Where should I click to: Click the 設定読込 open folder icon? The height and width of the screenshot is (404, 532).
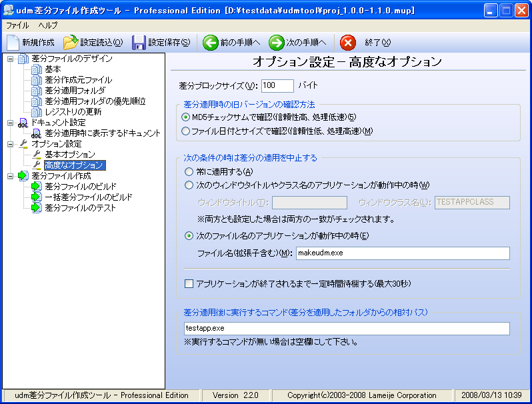click(x=71, y=43)
